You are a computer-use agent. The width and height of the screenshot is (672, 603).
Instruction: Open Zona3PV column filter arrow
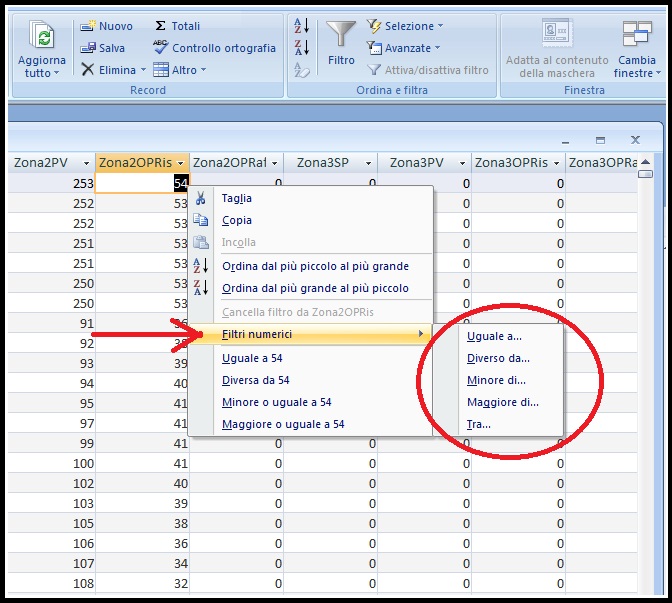pos(462,163)
